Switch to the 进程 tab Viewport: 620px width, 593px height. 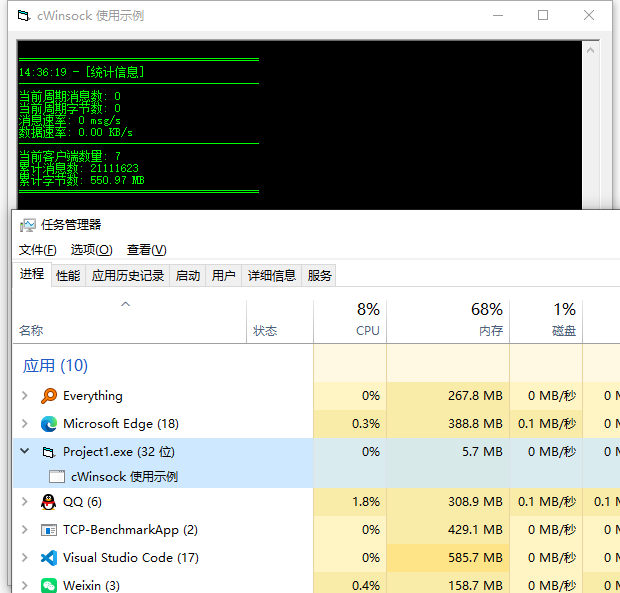tap(32, 274)
